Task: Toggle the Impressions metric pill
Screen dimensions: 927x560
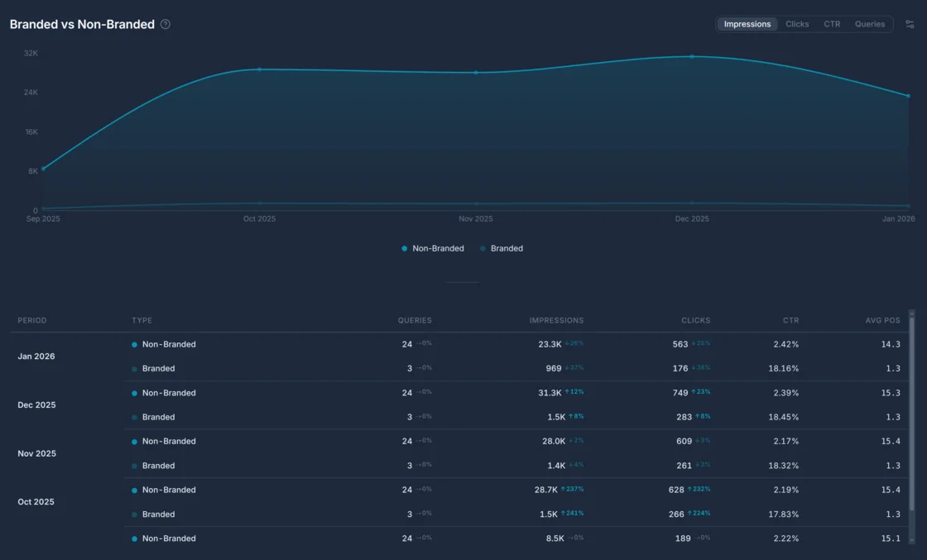Action: [x=747, y=24]
